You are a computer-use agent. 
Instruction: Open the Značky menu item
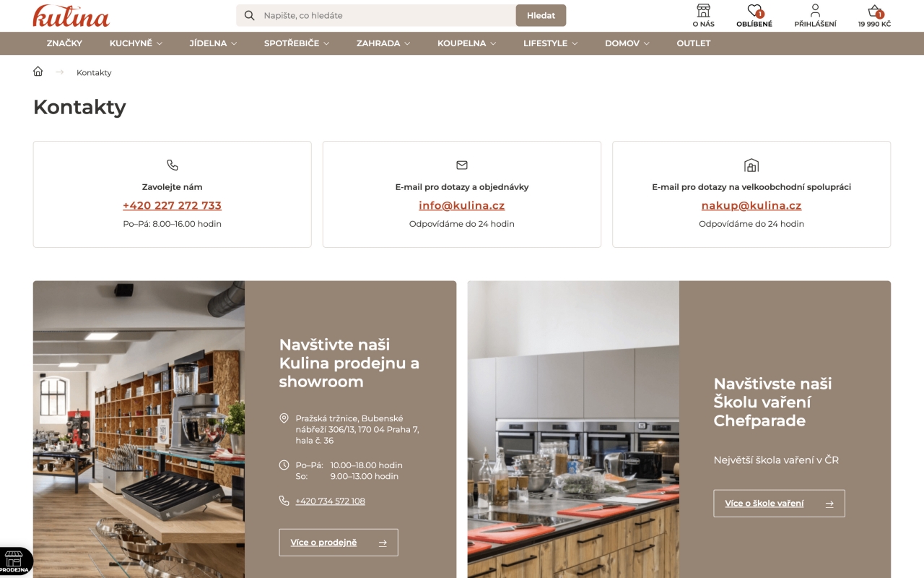tap(64, 43)
